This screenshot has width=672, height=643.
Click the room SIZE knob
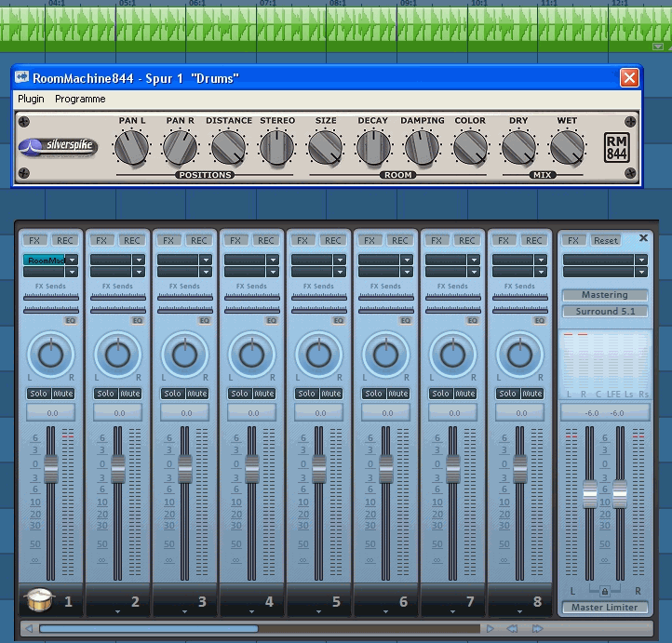tap(325, 148)
